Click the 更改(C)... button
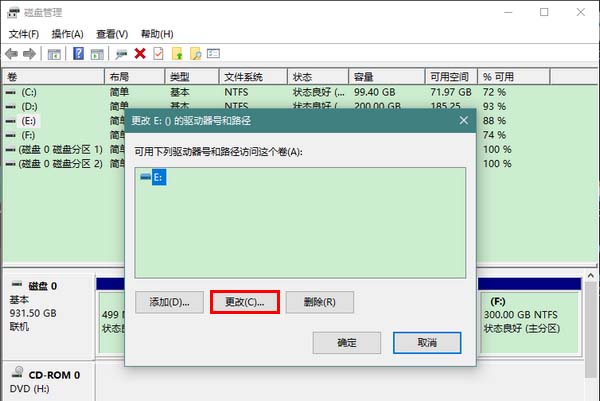Image resolution: width=600 pixels, height=401 pixels. (x=244, y=301)
